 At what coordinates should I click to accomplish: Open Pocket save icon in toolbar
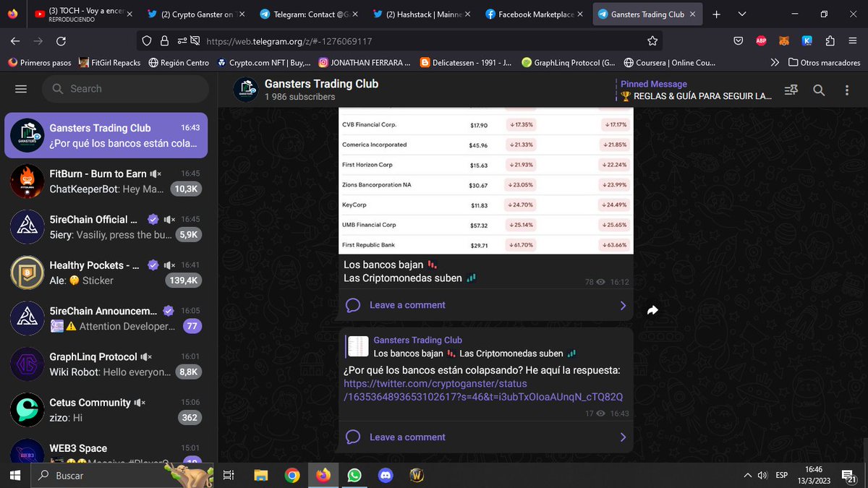click(x=738, y=41)
